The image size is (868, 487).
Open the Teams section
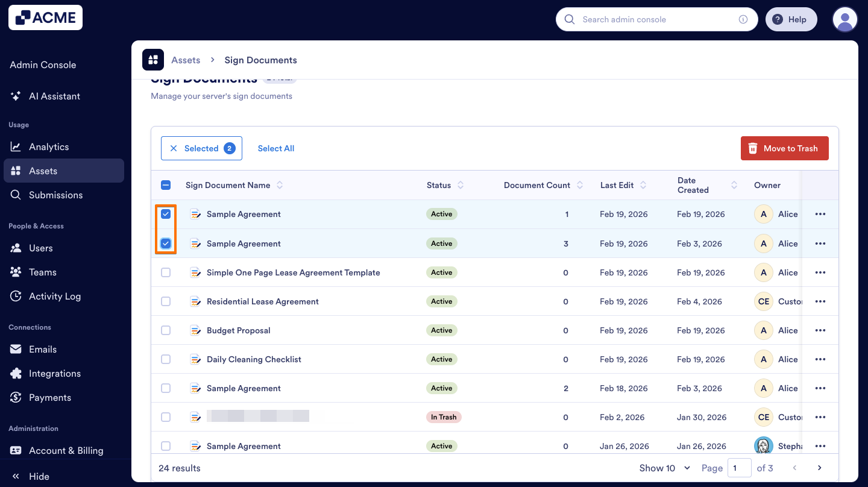point(41,272)
